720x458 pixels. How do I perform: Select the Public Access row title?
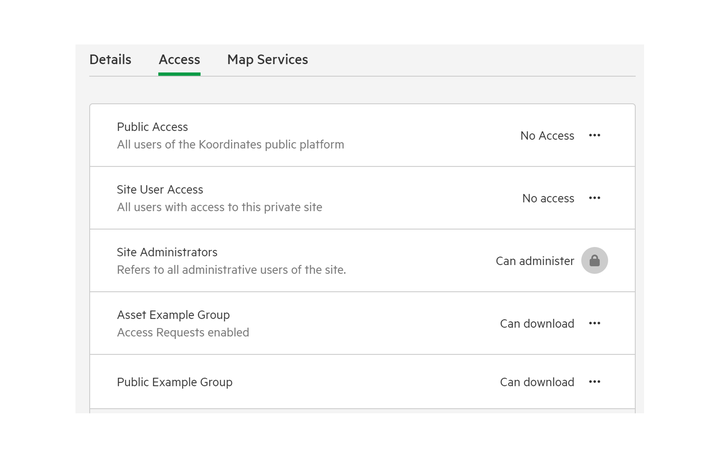pos(152,127)
